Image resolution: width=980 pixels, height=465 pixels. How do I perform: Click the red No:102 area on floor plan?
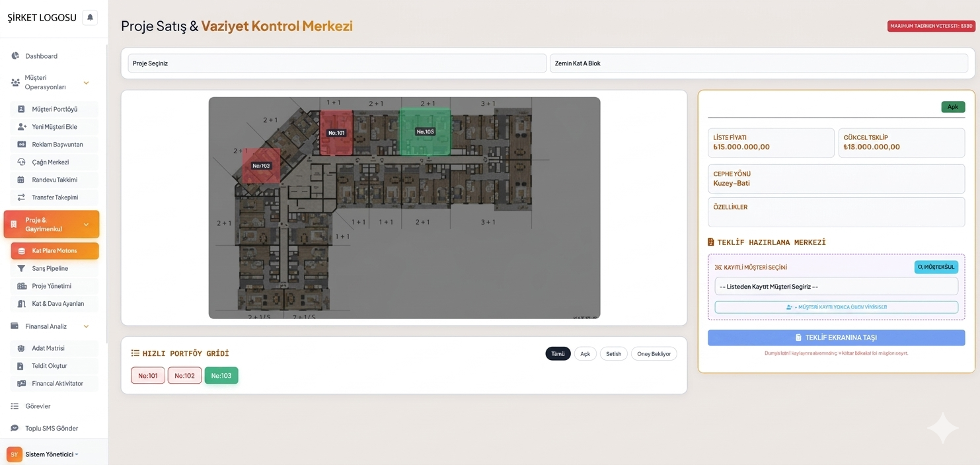pos(261,165)
